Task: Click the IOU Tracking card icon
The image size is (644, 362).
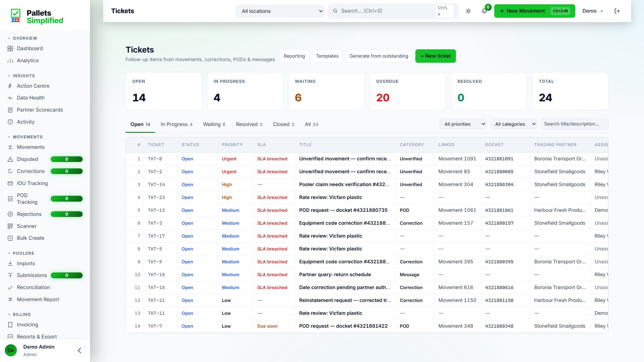Action: [10, 183]
